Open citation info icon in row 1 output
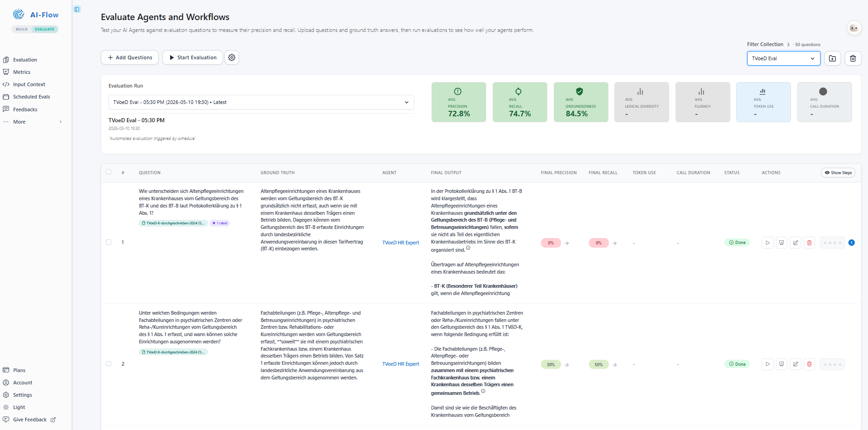The width and height of the screenshot is (868, 430). [x=468, y=248]
